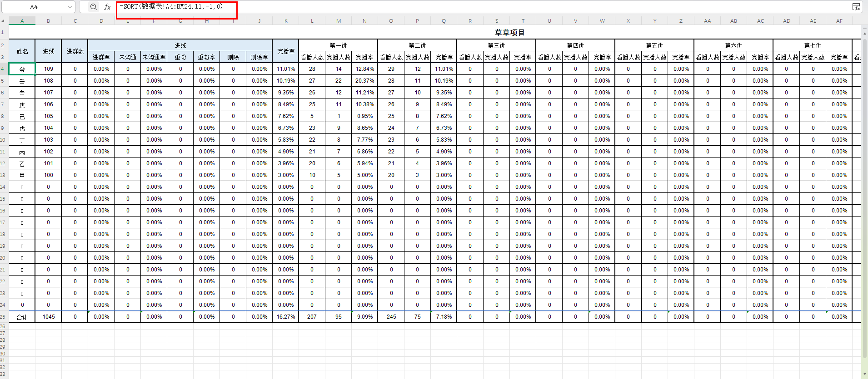Select column A header
The width and height of the screenshot is (868, 379).
(x=22, y=21)
